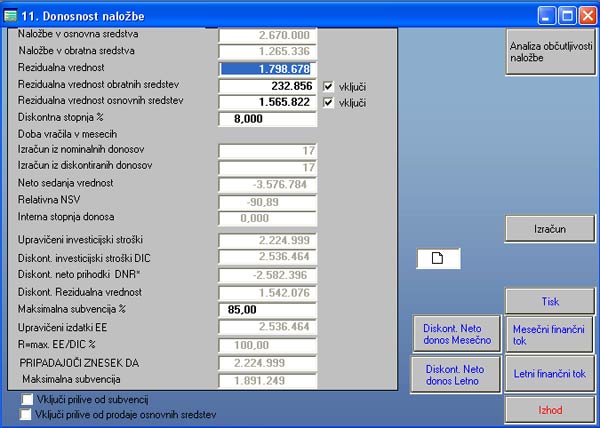Screen dimensions: 600x428
Task: Show 'Diskont. Neto donos Mesečno'
Action: tap(454, 333)
